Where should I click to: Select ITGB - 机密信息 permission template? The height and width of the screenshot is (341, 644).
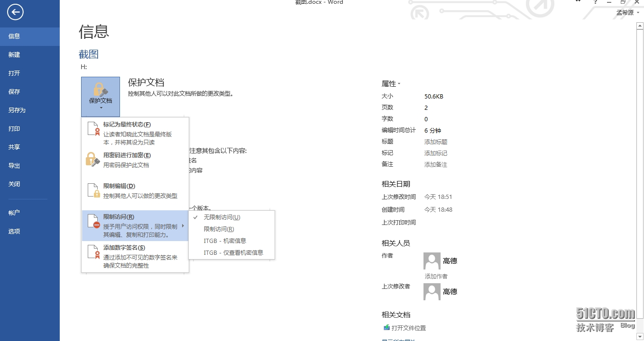[x=225, y=241]
